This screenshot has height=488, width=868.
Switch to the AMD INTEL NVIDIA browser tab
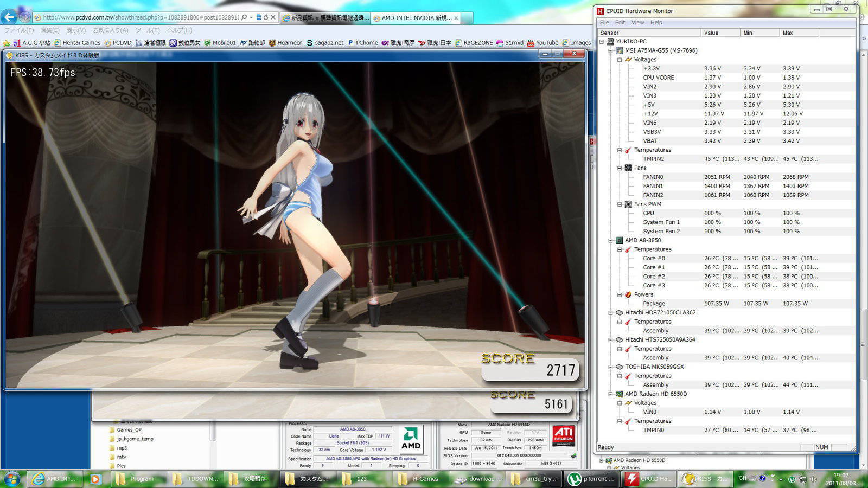click(416, 18)
